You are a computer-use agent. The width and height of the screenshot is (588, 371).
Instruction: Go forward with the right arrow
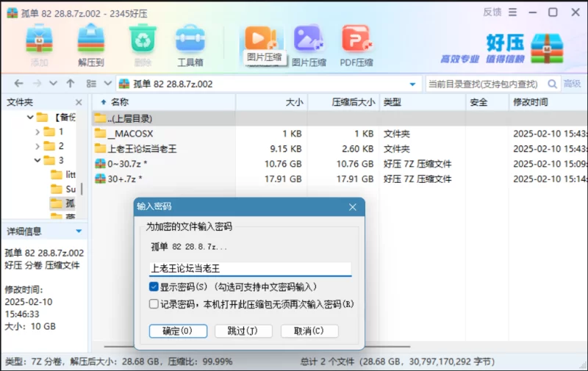[x=37, y=84]
